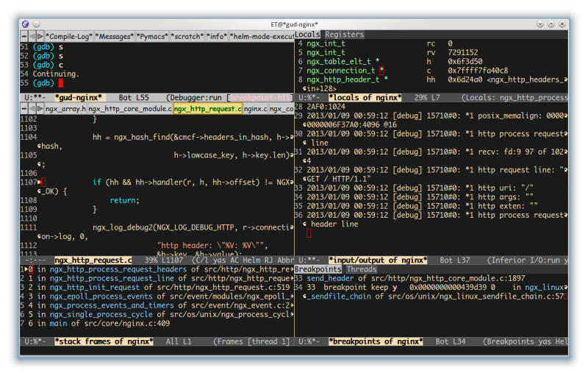Click the *breakpoints of nginx* mode line name
The image size is (588, 376).
(376, 341)
